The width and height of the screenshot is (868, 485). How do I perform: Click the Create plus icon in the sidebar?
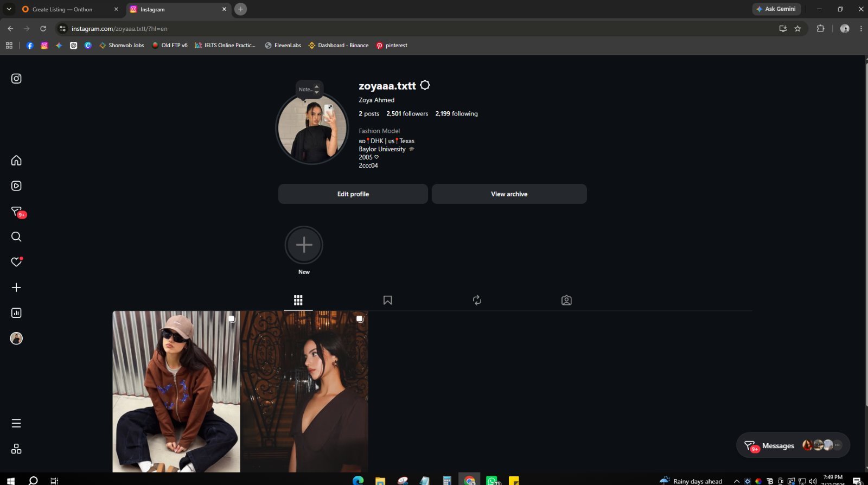[x=16, y=288]
